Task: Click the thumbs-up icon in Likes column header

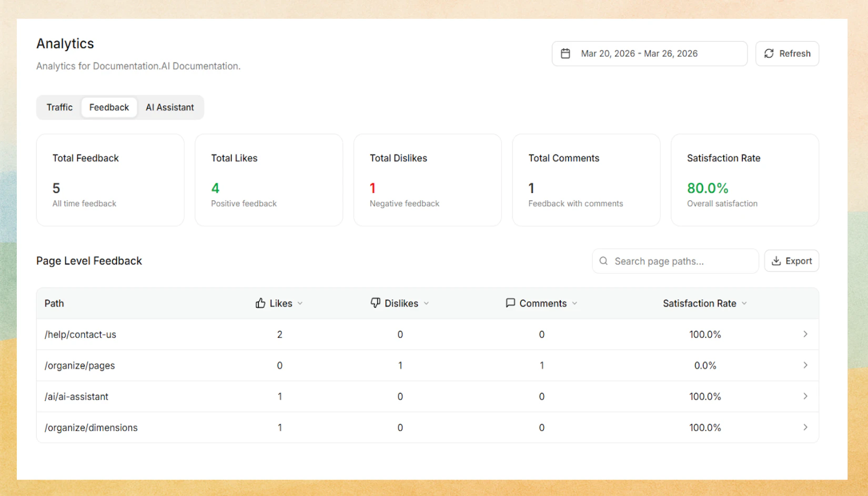Action: pos(261,303)
